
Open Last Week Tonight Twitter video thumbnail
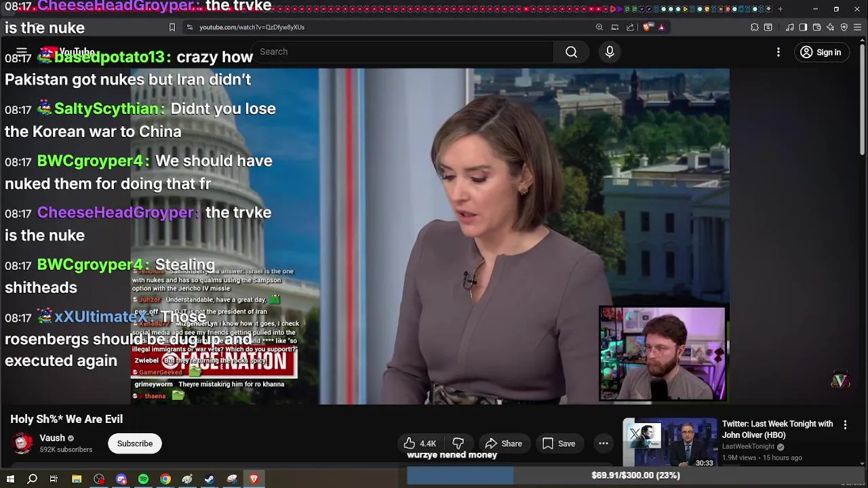[669, 443]
